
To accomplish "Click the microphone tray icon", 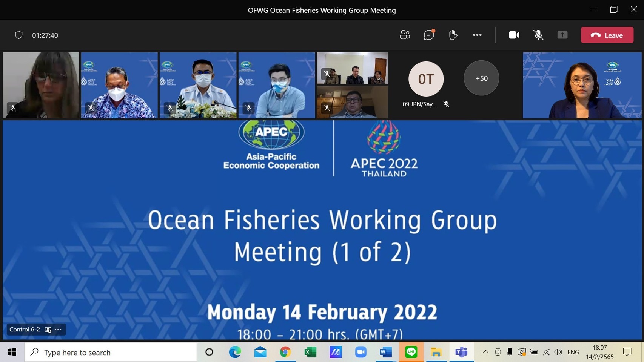I will (x=510, y=352).
